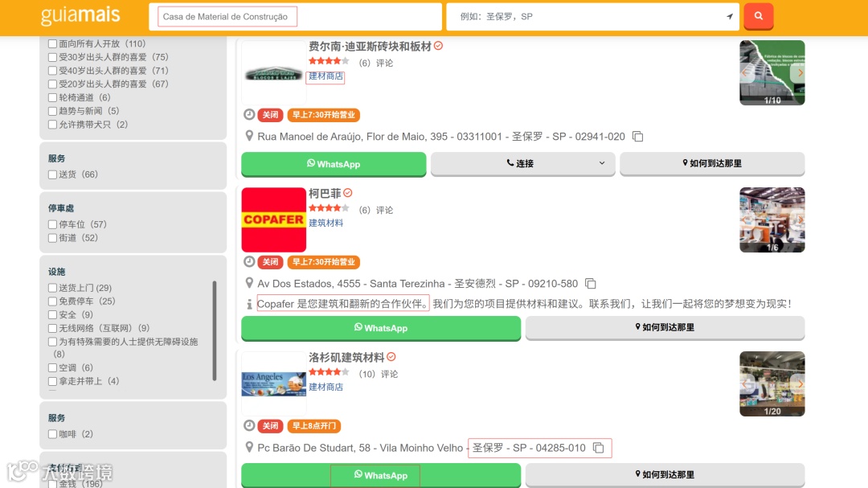Click search field Casa de Material de Construção
Screen dimensions: 868x488
click(295, 17)
